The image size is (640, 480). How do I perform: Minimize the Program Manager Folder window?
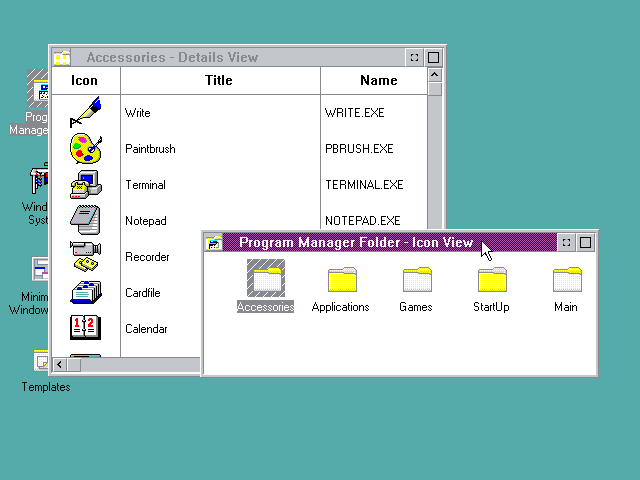566,242
